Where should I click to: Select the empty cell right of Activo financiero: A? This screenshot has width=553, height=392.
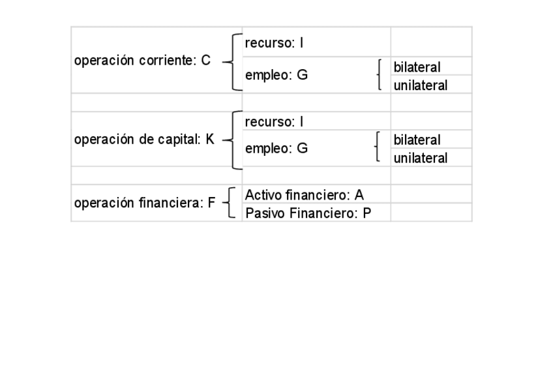[x=431, y=194]
